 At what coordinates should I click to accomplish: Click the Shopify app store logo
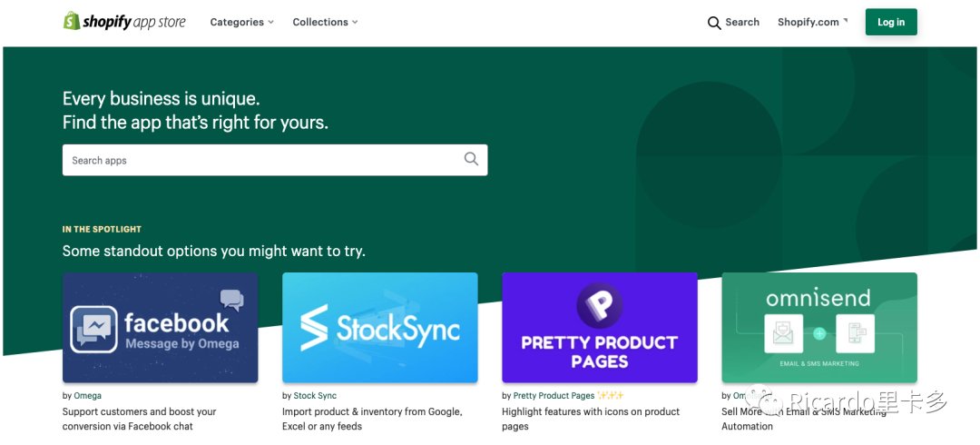[124, 22]
